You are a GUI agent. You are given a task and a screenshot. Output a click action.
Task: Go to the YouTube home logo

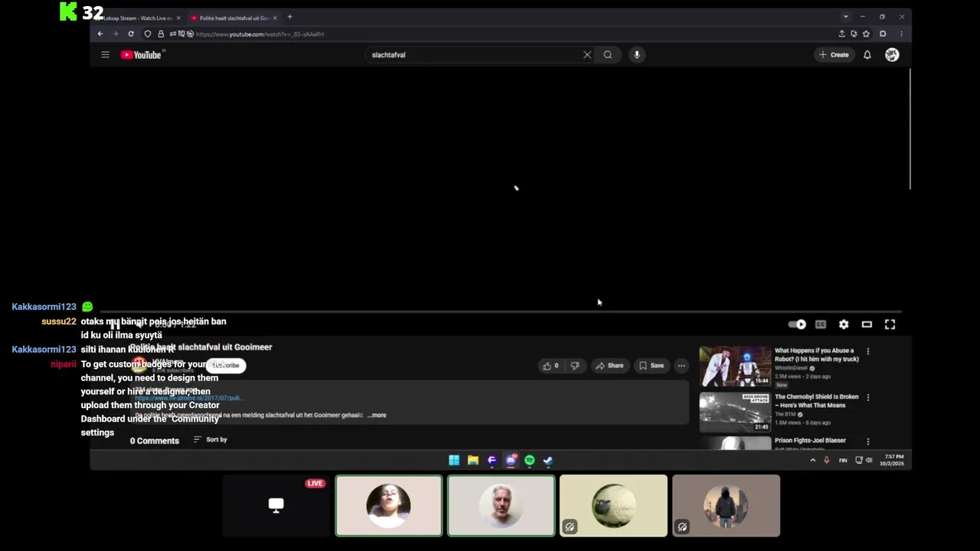point(142,54)
